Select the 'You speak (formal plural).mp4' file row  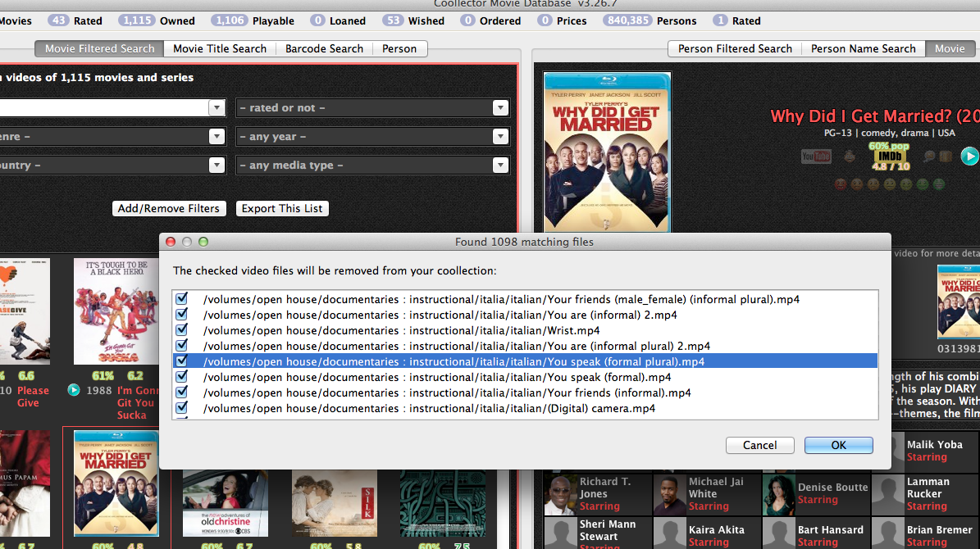click(x=525, y=361)
